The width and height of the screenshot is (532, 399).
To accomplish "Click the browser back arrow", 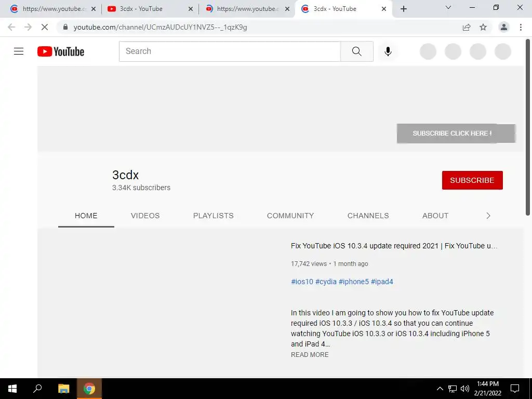I will (x=11, y=27).
